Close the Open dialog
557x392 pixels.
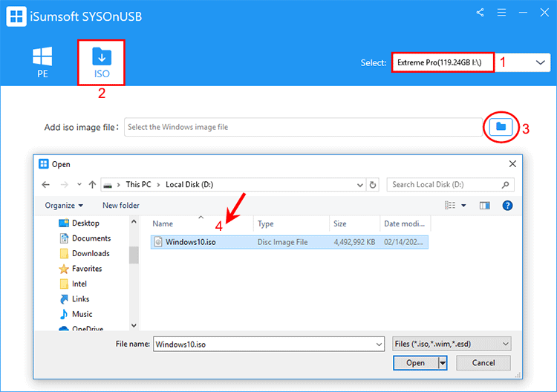click(512, 163)
